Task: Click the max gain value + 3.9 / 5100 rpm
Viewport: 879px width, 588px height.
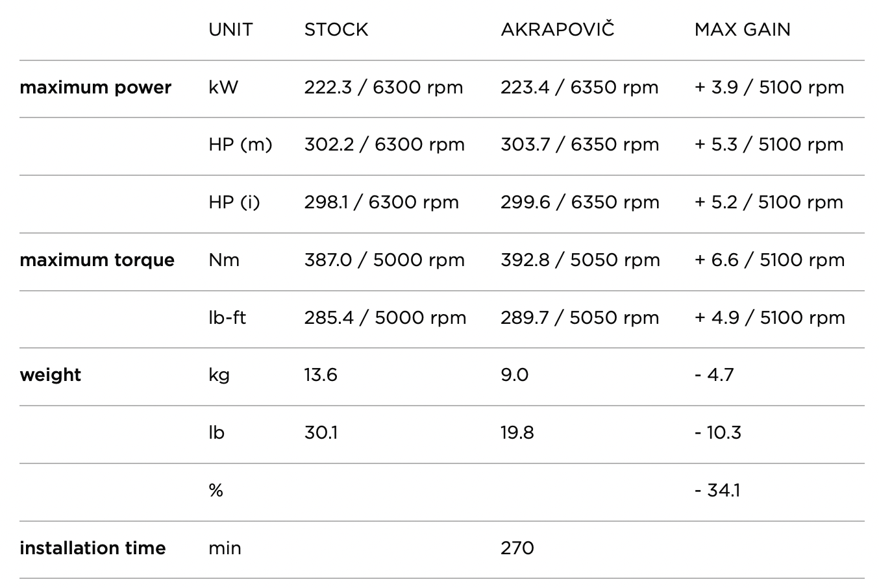Action: coord(769,88)
